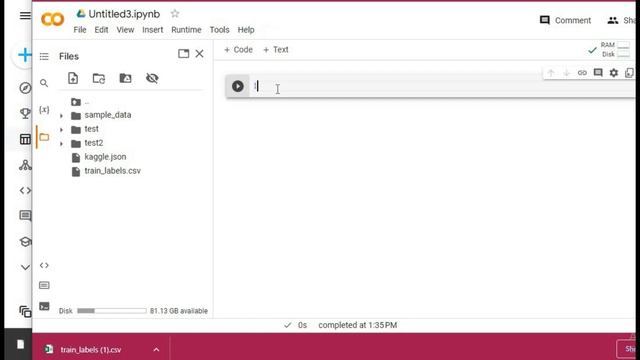
Task: Add a comment to cell
Action: (x=598, y=73)
